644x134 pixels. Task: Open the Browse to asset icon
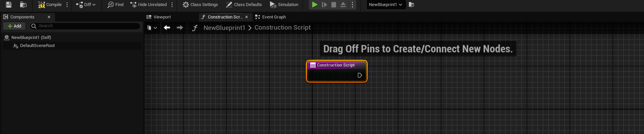pos(23,5)
